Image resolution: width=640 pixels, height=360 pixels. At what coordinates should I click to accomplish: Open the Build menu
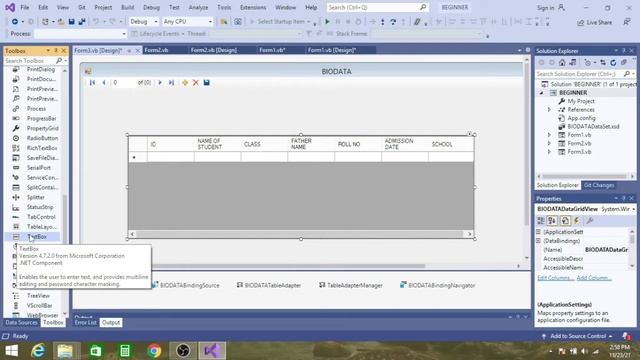127,7
